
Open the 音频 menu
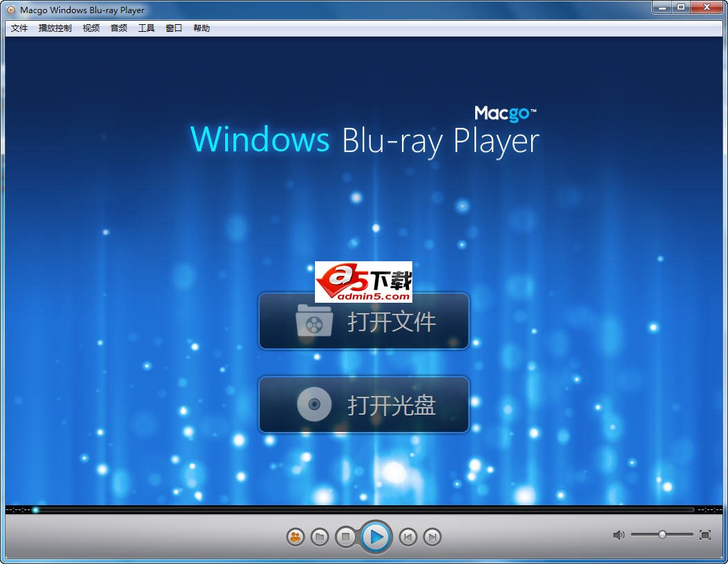click(119, 28)
